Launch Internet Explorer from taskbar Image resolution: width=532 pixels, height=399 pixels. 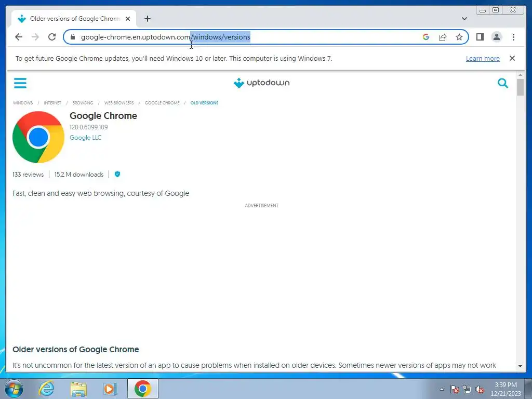(46, 389)
